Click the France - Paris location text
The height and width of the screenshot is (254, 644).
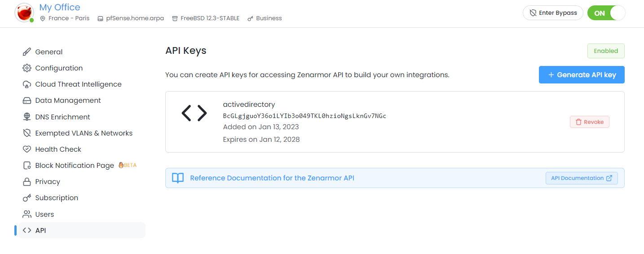coord(69,18)
